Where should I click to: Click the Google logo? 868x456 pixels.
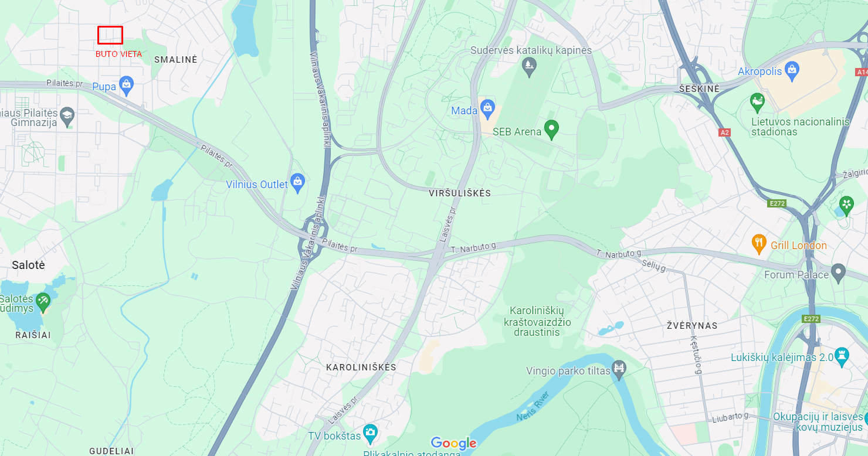tap(453, 444)
